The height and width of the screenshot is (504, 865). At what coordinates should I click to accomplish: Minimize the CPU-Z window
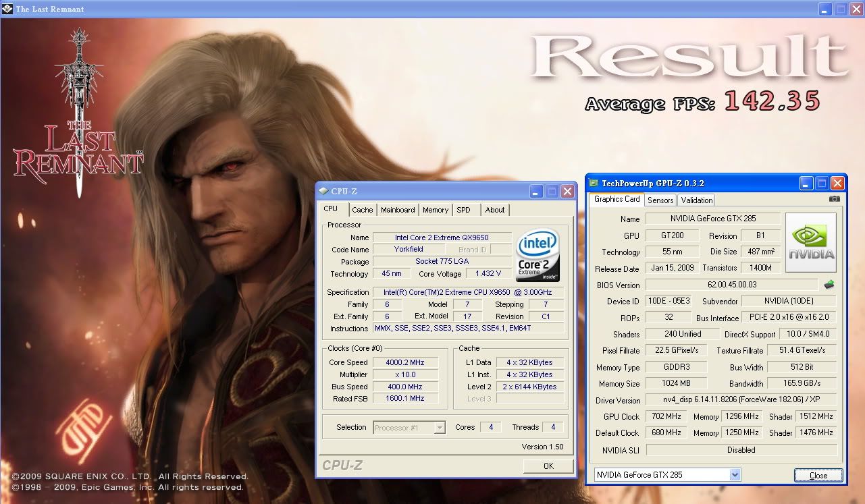click(537, 192)
